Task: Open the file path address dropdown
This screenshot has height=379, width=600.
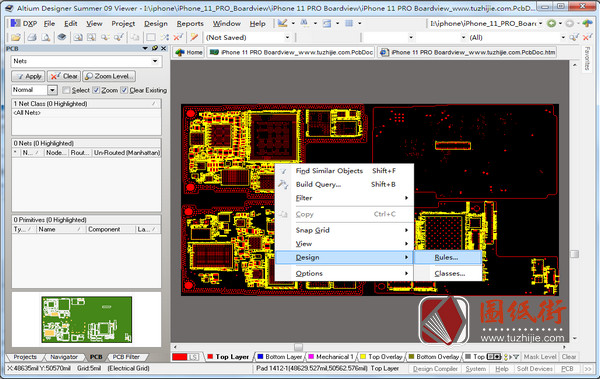Action: click(540, 24)
